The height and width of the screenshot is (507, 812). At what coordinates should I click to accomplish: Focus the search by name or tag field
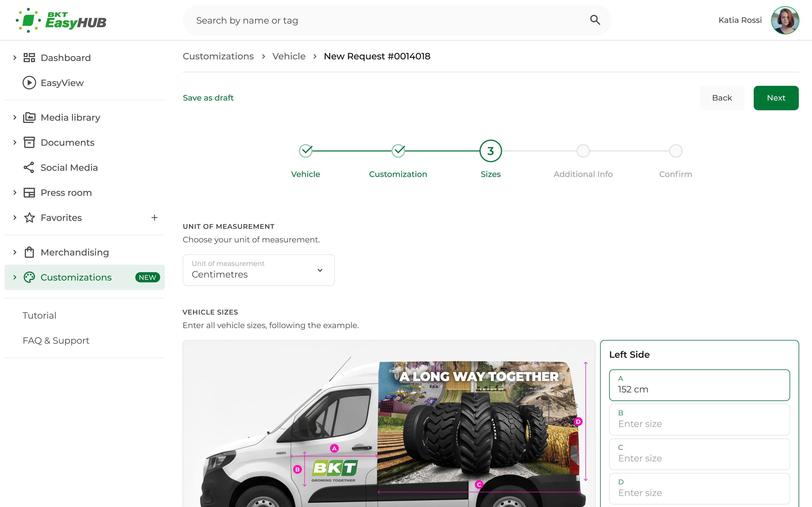pos(397,21)
